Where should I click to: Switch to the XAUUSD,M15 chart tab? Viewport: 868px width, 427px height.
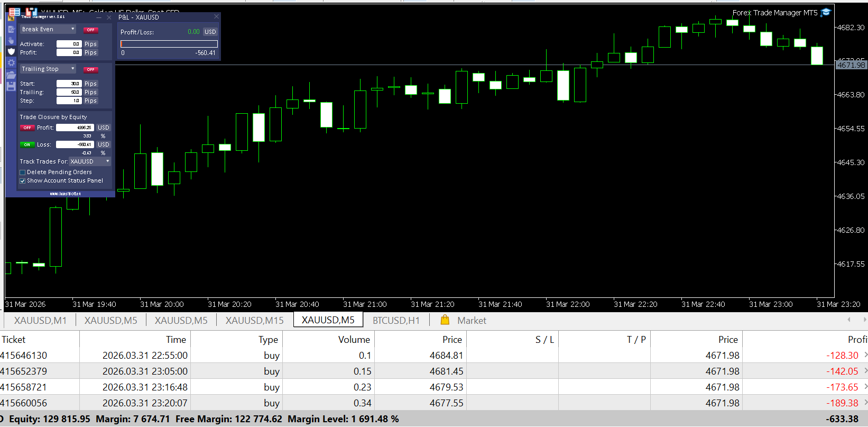click(x=254, y=320)
